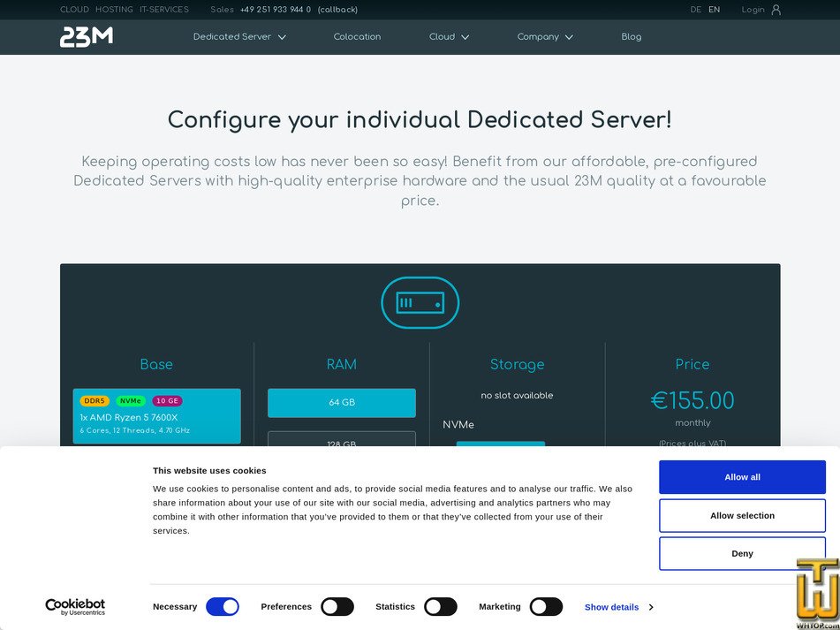Expand the Company menu chevron
Screen dimensions: 840x630
click(x=569, y=37)
